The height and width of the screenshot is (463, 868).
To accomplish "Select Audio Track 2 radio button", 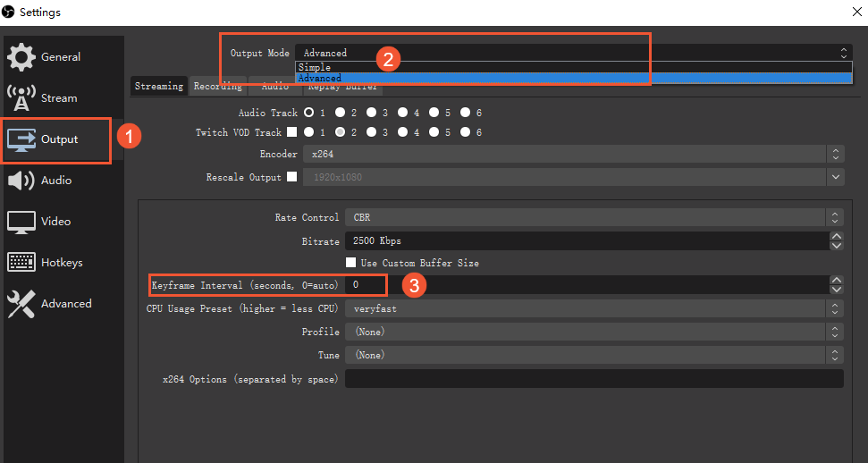I will tap(340, 113).
